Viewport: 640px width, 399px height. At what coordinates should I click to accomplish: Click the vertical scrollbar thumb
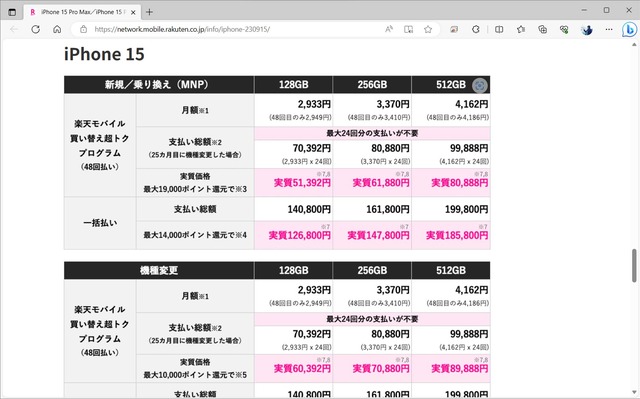pos(634,265)
